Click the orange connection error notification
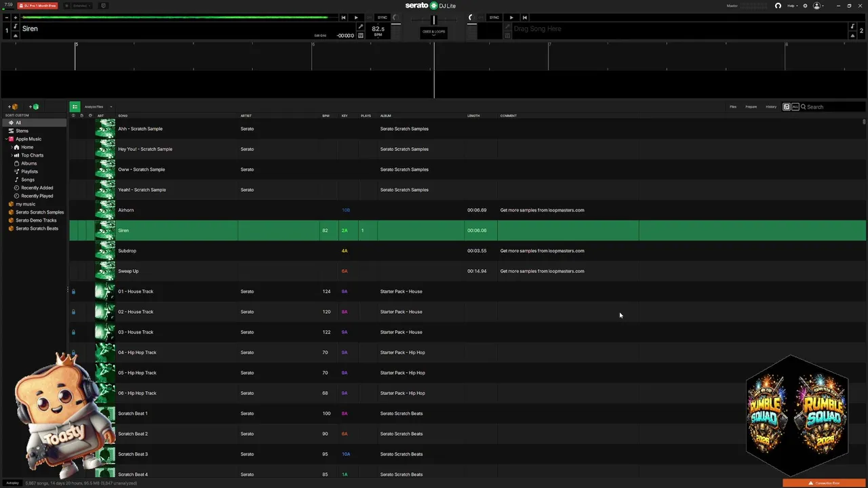The width and height of the screenshot is (868, 488). coord(825,483)
